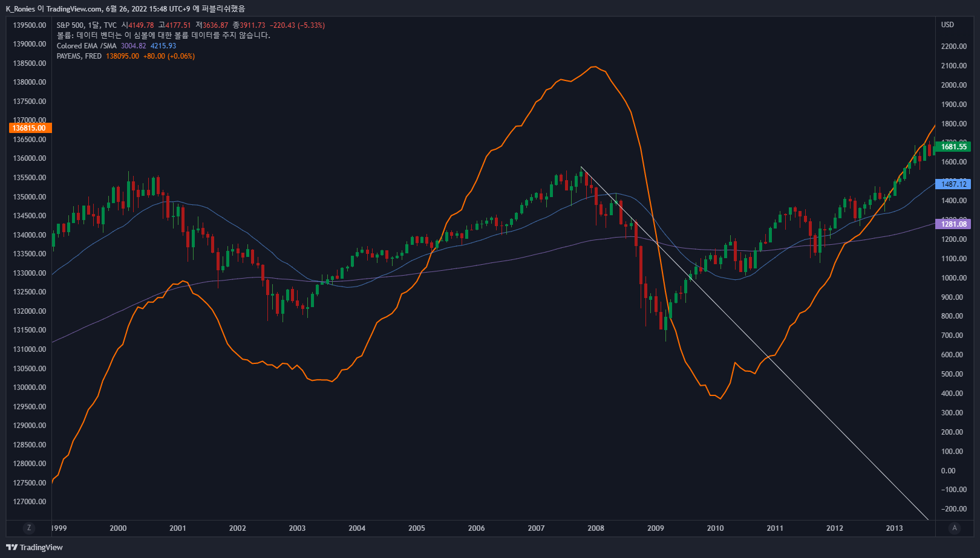Click the TradingView logo
980x558 pixels.
[34, 547]
